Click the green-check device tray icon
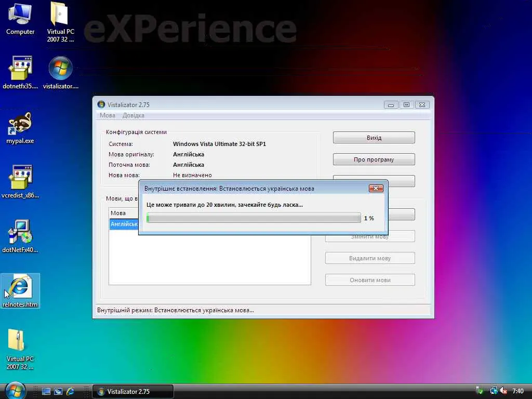 [x=480, y=391]
